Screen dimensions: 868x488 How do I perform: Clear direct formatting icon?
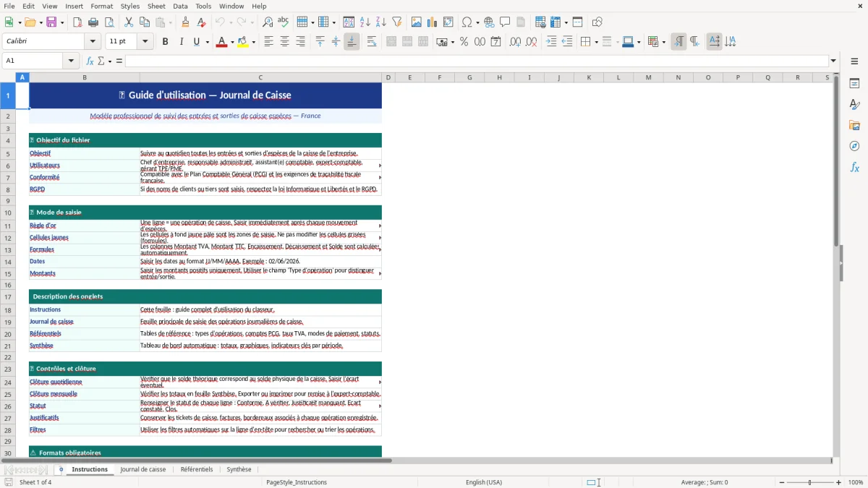pos(201,22)
